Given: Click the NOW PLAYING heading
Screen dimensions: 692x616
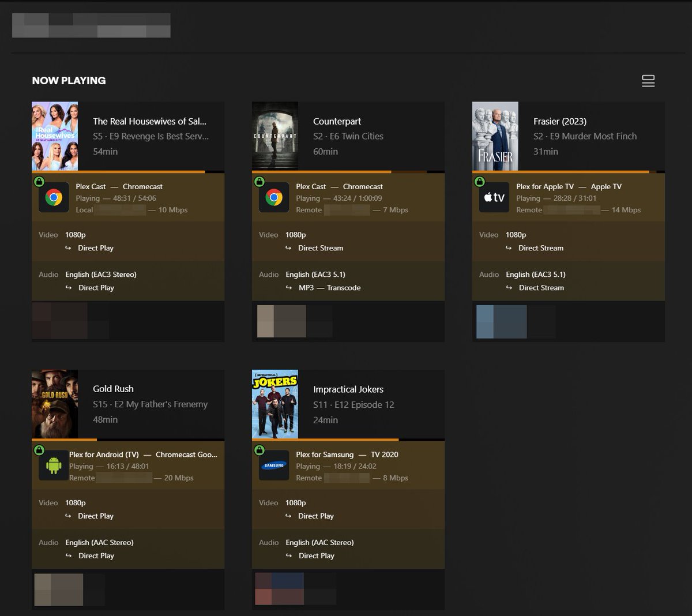Looking at the screenshot, I should [x=69, y=81].
